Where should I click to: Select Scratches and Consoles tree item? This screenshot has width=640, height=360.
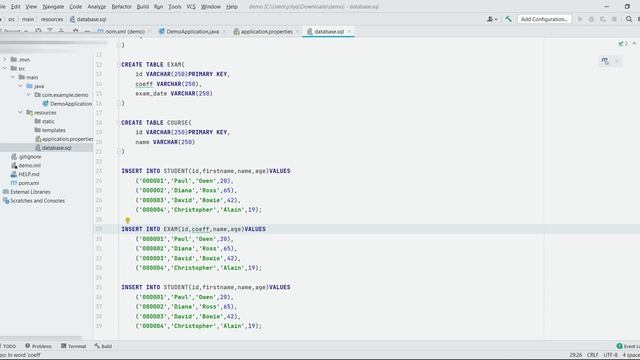[34, 201]
